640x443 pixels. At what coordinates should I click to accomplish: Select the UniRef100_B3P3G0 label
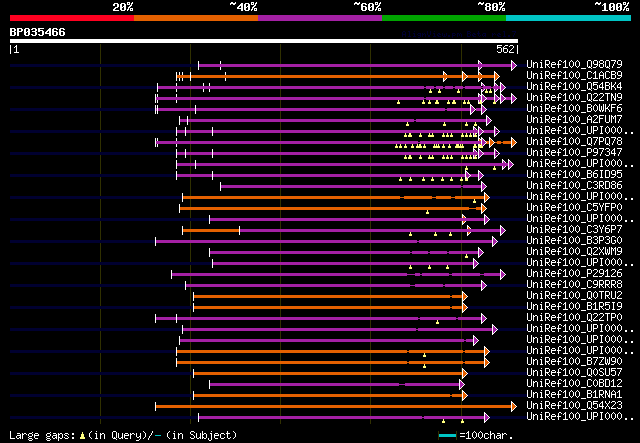[x=574, y=240]
